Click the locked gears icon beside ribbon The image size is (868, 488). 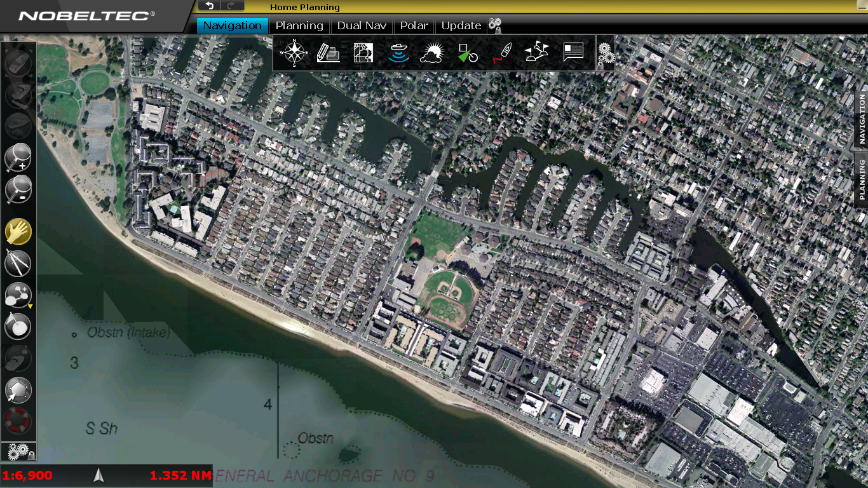[x=606, y=54]
